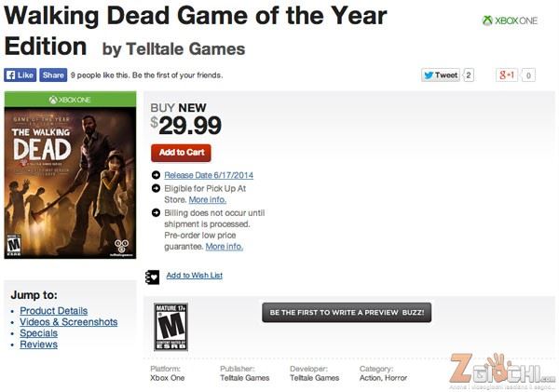This screenshot has height=392, width=559.
Task: Jump to Product Details section
Action: click(53, 311)
